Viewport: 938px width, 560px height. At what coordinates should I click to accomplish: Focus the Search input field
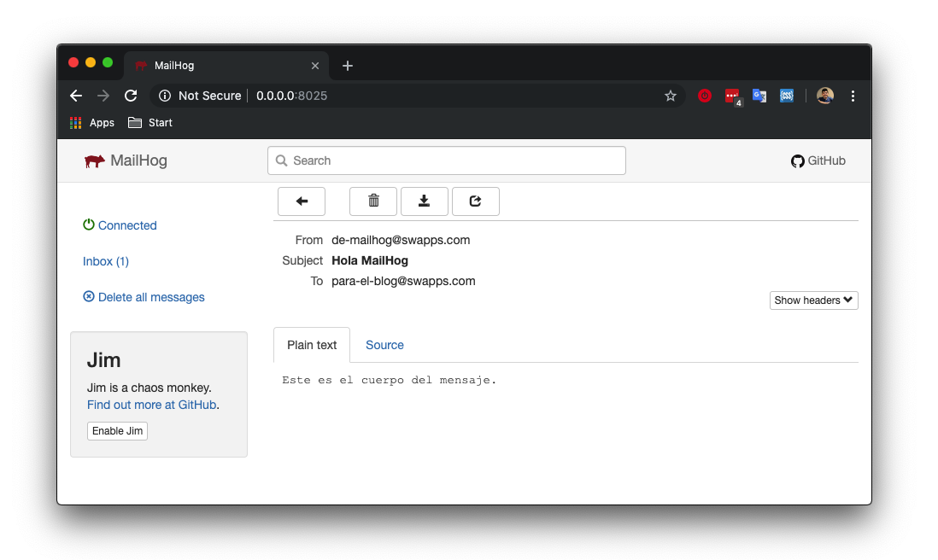click(446, 160)
